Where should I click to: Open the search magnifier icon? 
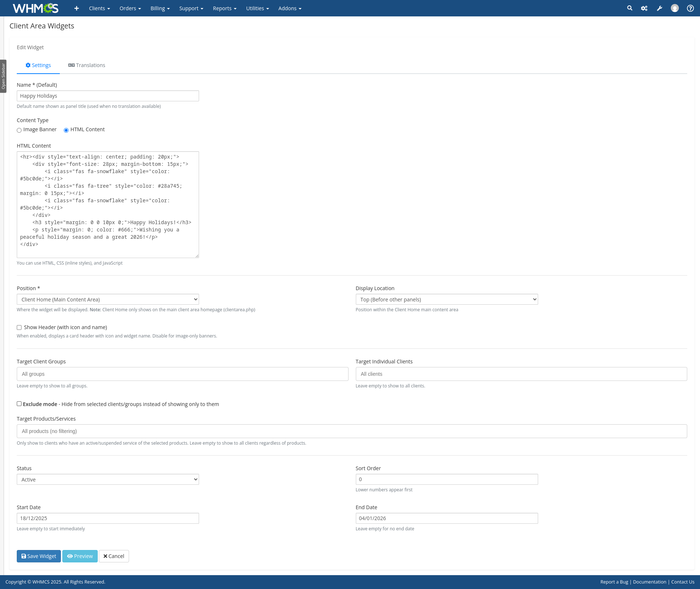630,8
